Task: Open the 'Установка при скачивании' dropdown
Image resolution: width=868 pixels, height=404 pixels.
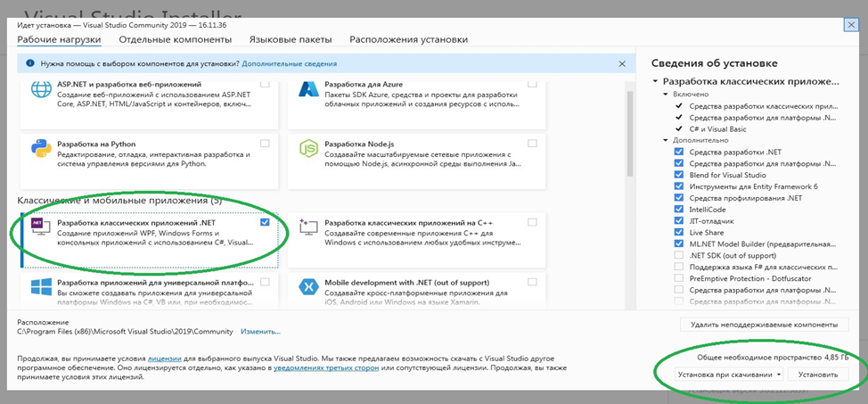Action: 730,375
